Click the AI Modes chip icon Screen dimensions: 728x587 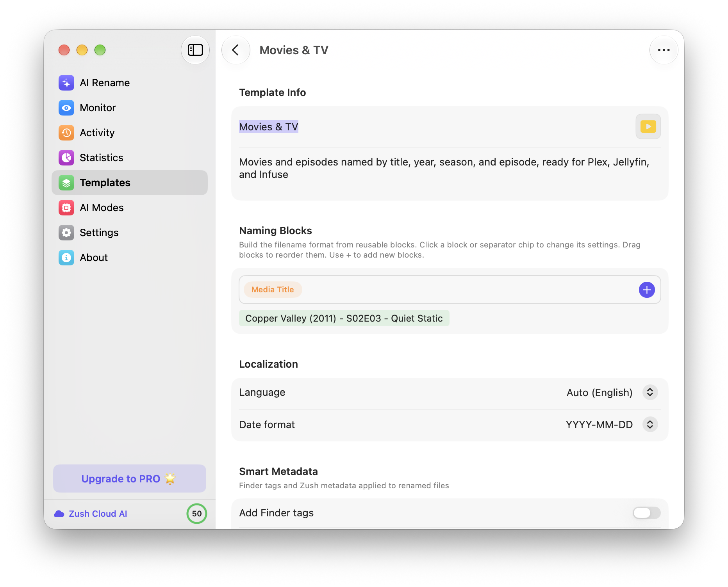point(66,208)
